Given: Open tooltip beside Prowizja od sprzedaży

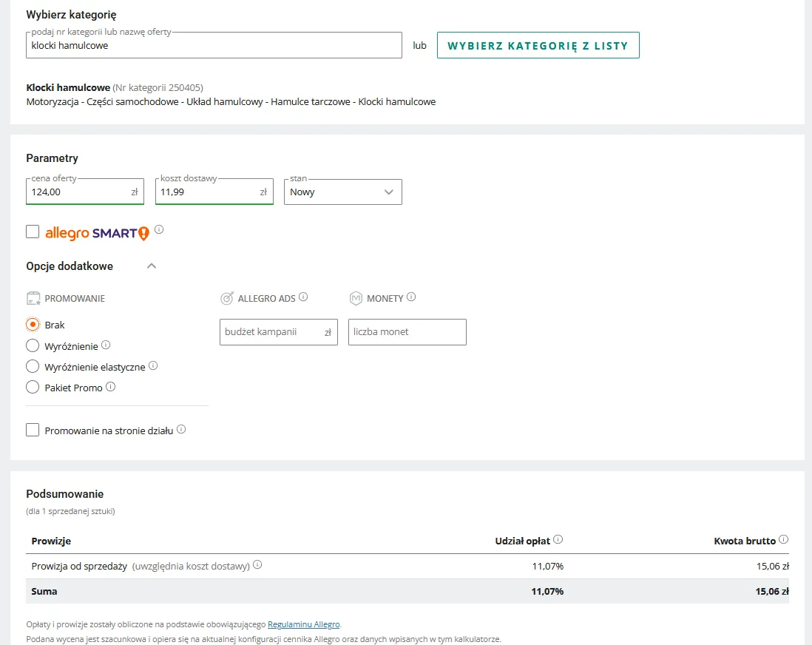Looking at the screenshot, I should pos(257,564).
